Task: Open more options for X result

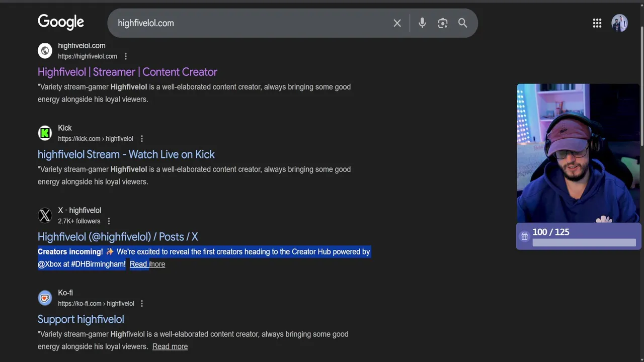Action: pos(109,221)
